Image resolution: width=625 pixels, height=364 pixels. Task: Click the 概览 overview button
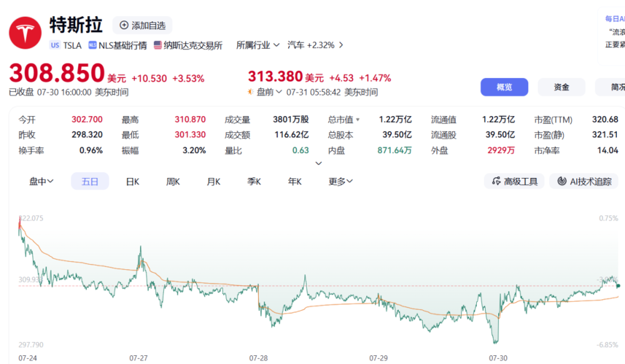[x=504, y=87]
